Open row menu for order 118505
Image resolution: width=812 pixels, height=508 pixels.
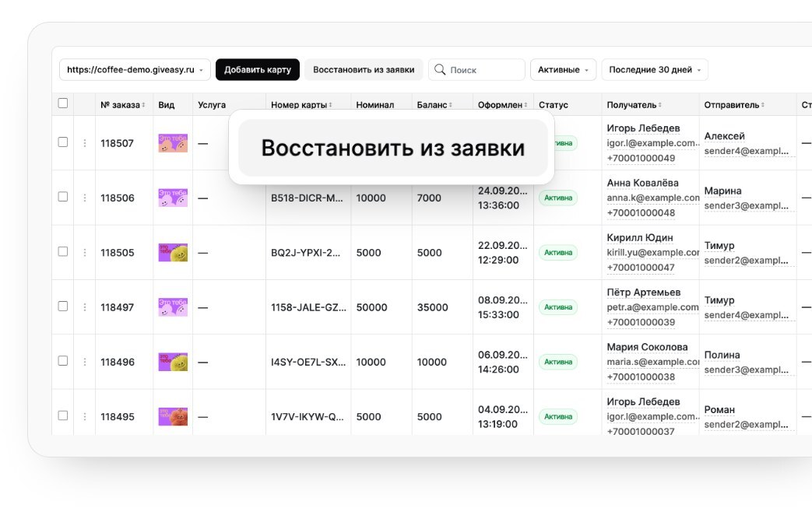84,253
